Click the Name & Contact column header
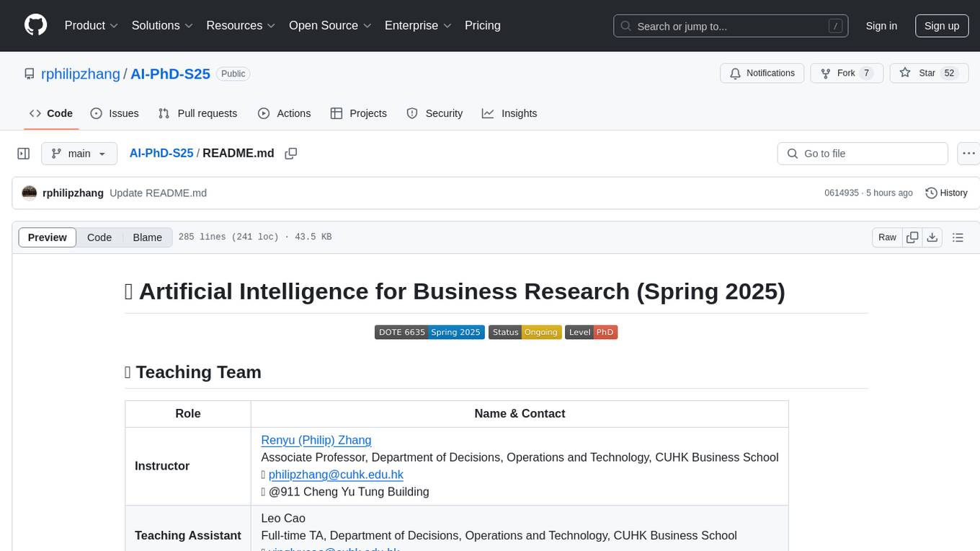 coord(520,413)
